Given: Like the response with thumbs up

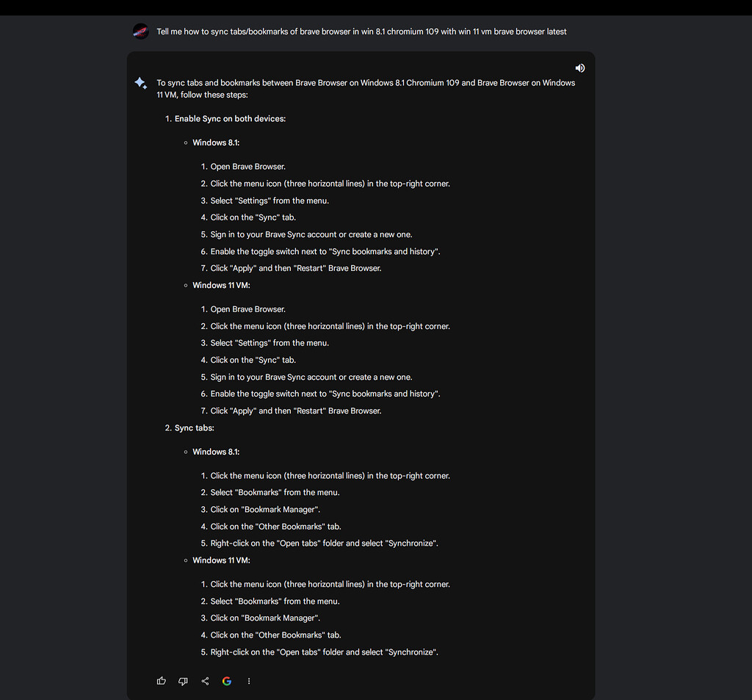Looking at the screenshot, I should [x=161, y=681].
